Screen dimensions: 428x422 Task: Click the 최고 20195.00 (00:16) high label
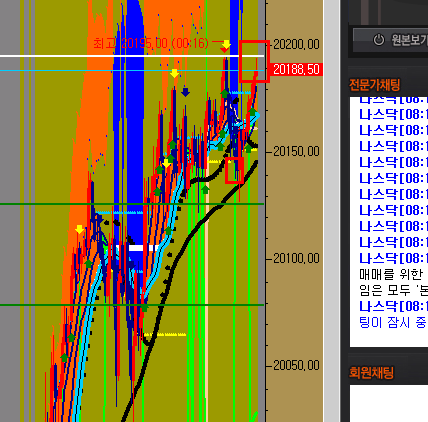click(151, 43)
